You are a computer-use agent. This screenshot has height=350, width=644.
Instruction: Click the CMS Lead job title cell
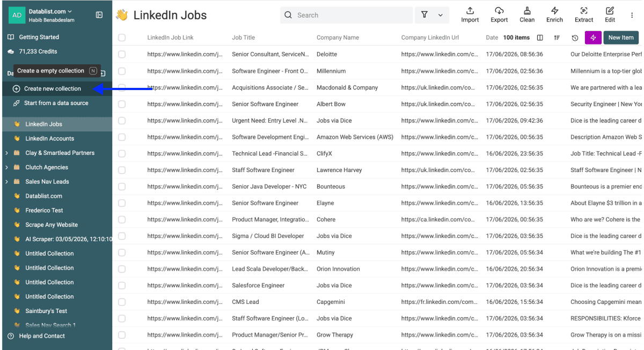pos(246,302)
